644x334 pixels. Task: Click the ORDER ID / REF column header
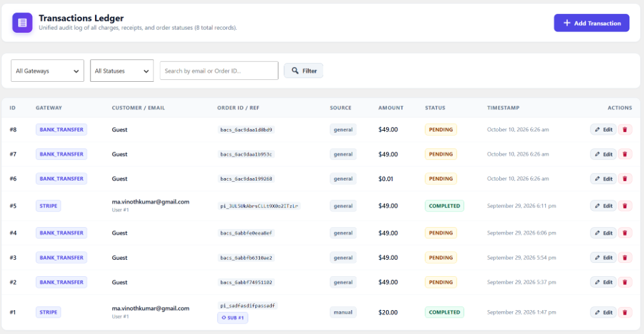coord(238,108)
